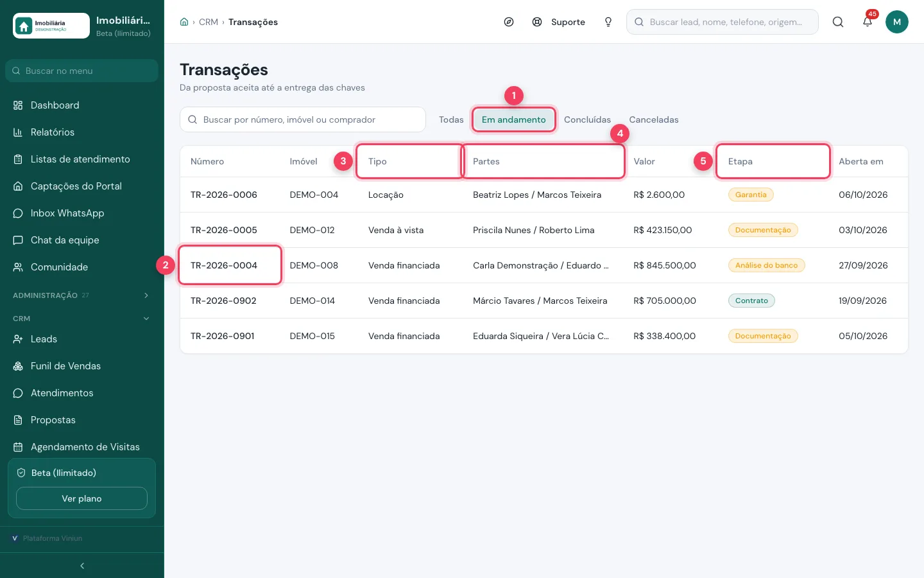Click DEMO-012 property cell

(x=312, y=230)
